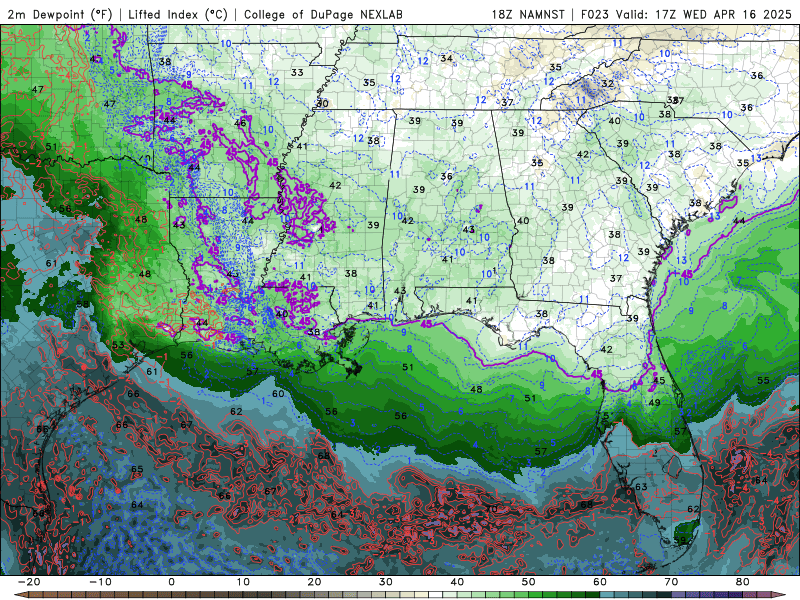Screen dimensions: 800x600
Task: Select the 0 label on the color scale
Action: click(171, 582)
